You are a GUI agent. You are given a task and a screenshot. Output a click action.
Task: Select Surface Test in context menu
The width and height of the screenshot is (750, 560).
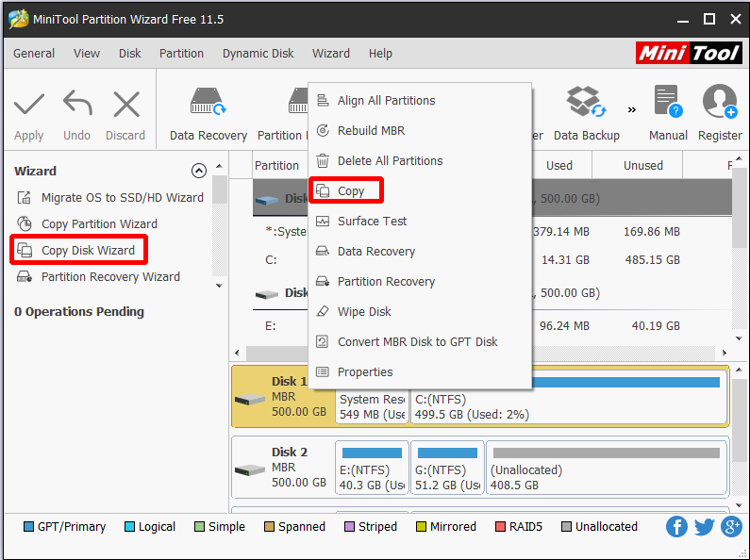tap(420, 221)
